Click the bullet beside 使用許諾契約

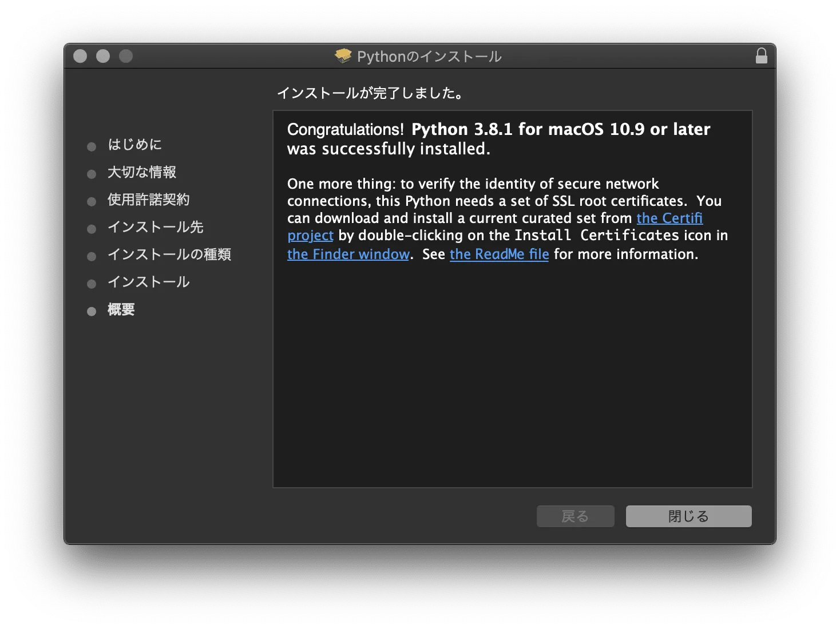92,202
